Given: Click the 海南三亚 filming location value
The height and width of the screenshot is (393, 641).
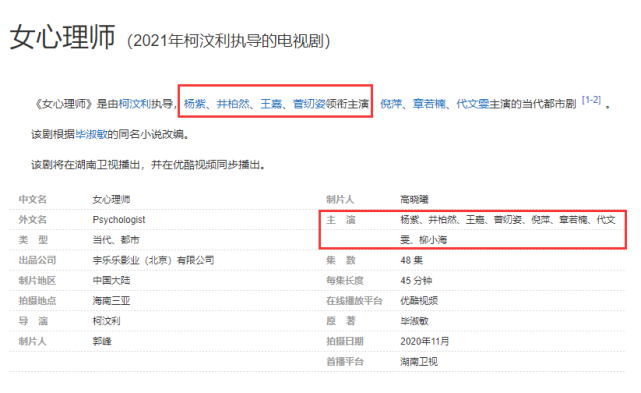Looking at the screenshot, I should pos(111,301).
